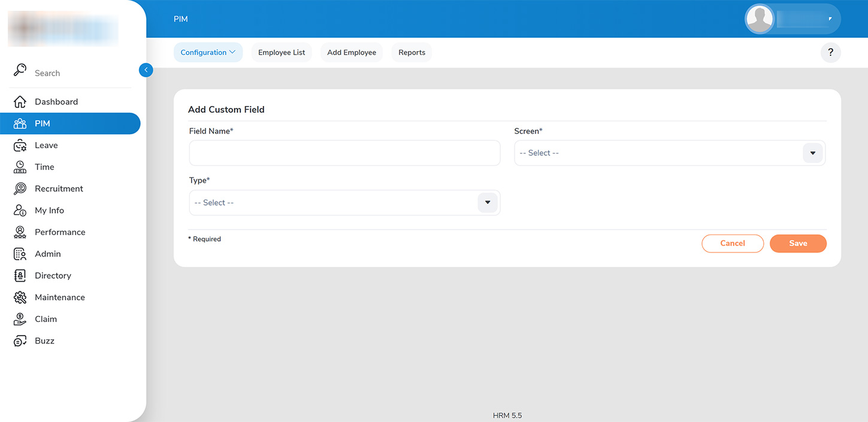Go to the Add Employee tab
The height and width of the screenshot is (422, 868).
tap(352, 53)
